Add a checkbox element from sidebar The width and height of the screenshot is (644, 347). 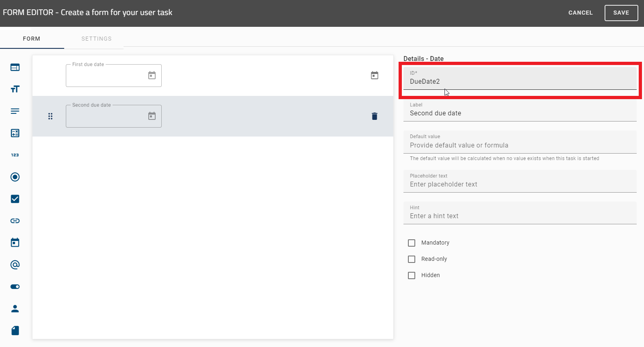[x=15, y=199]
